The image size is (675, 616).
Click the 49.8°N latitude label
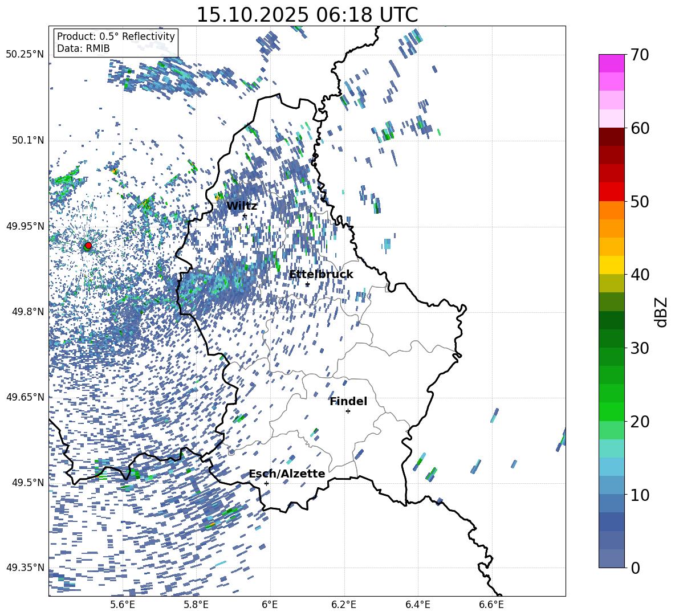coord(27,311)
